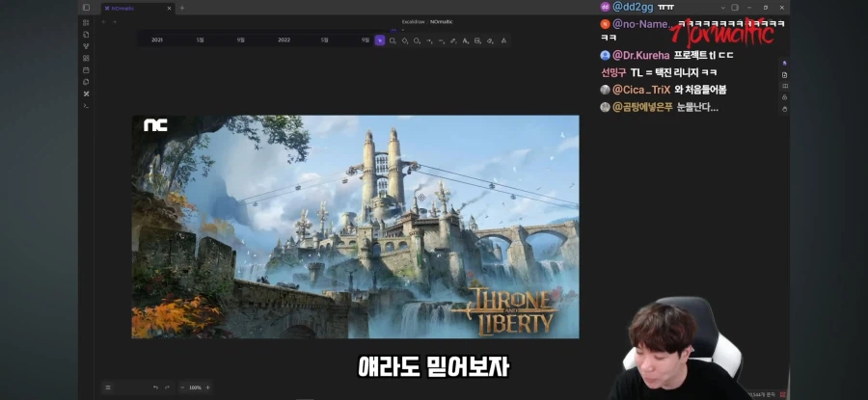Select the Excalidraw selection arrow tool
Image resolution: width=868 pixels, height=400 pixels.
tap(380, 40)
